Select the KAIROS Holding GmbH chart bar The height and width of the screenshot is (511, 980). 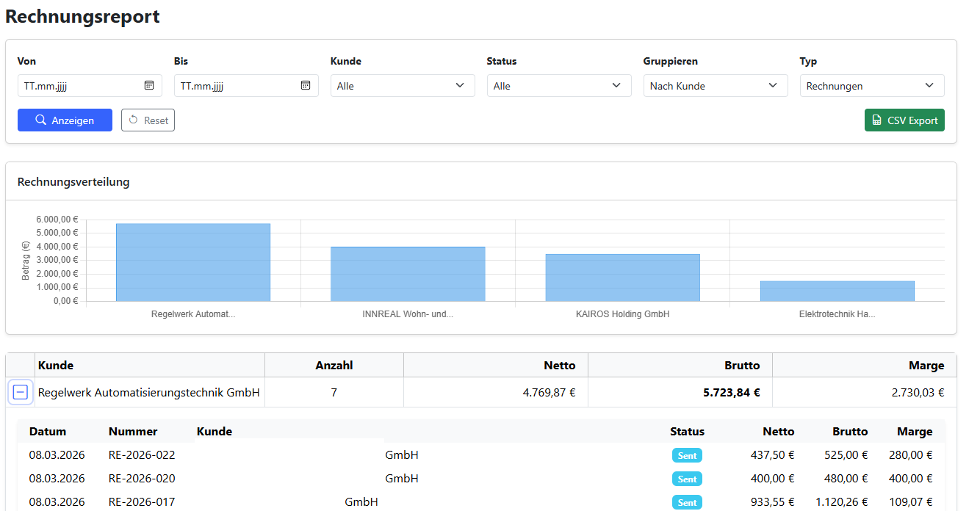click(x=622, y=278)
